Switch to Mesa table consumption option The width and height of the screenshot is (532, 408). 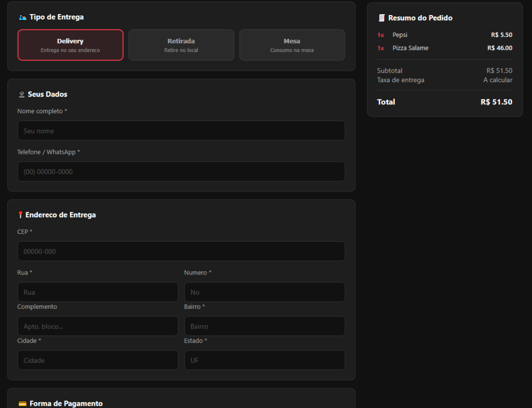coord(291,45)
